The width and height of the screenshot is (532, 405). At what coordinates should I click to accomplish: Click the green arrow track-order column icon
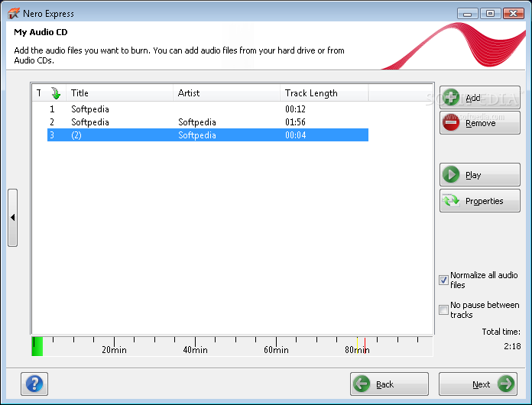(55, 93)
